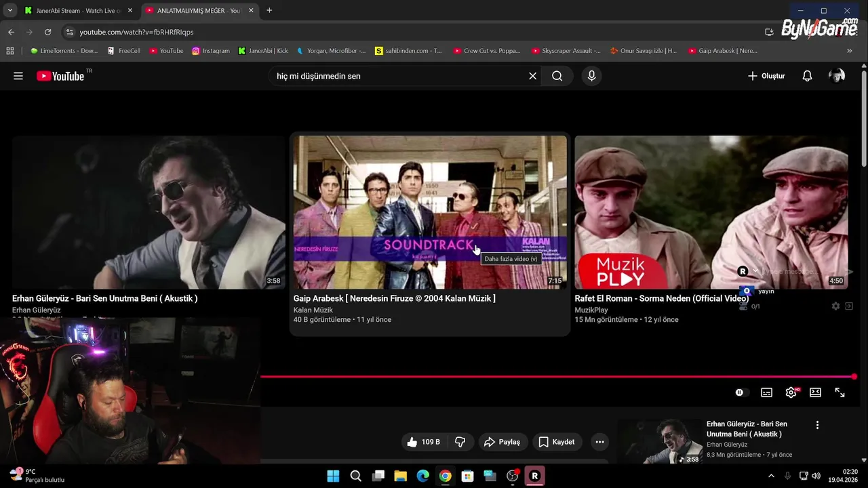Play Erhan Güleryüz Akustik endscreen thumbnail

point(149,212)
